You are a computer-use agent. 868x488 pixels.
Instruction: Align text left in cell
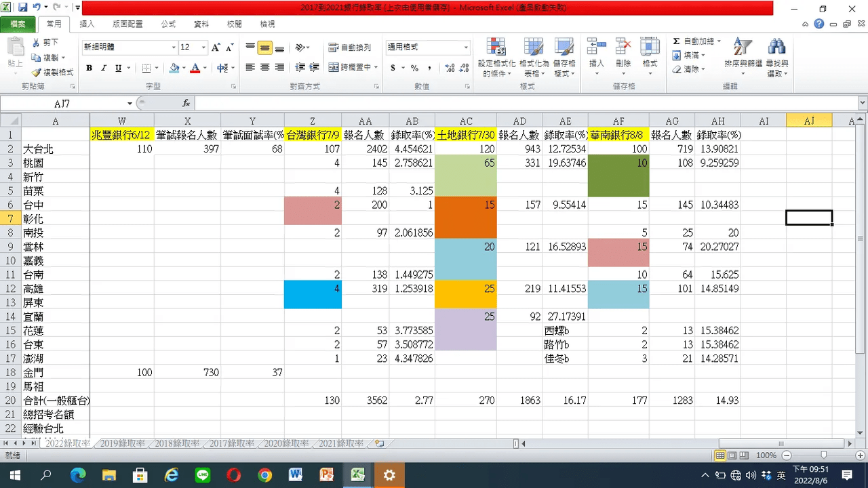click(x=250, y=68)
